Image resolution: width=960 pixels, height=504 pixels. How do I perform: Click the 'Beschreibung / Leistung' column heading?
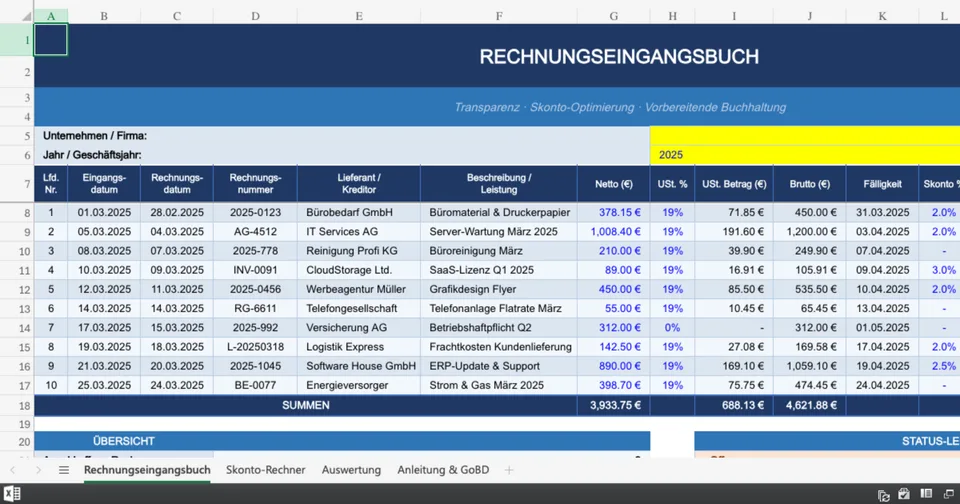click(x=498, y=184)
